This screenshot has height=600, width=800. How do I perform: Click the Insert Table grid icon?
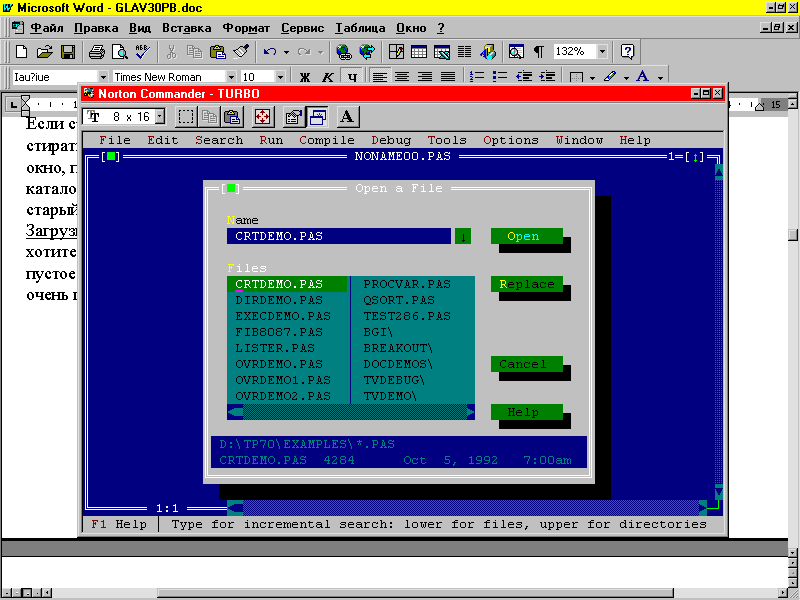tap(419, 52)
